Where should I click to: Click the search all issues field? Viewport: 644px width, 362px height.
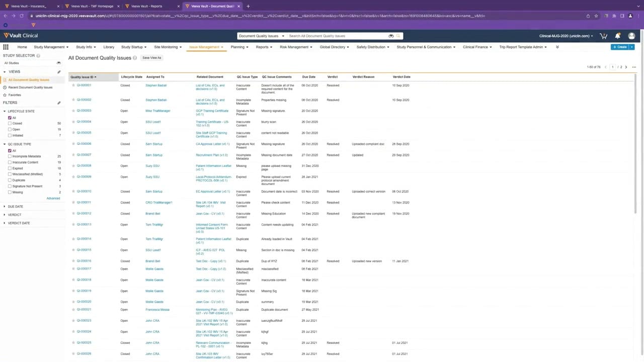coord(337,36)
